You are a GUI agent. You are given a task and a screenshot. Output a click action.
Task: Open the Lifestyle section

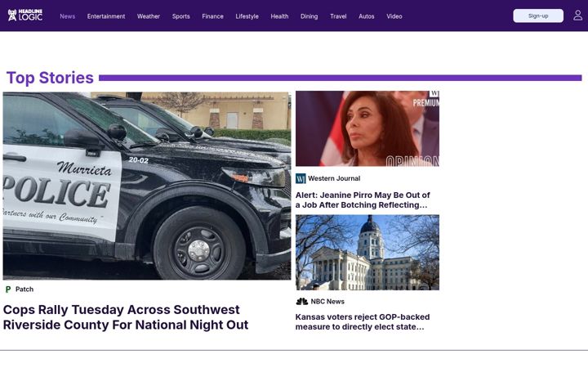click(x=247, y=16)
